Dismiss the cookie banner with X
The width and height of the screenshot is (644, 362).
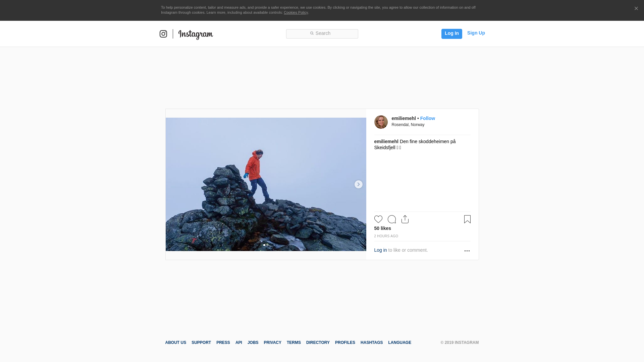(636, 8)
